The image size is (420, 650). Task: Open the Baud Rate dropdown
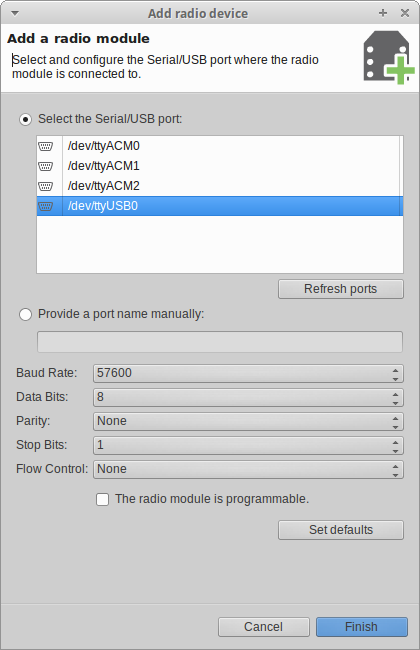point(248,374)
